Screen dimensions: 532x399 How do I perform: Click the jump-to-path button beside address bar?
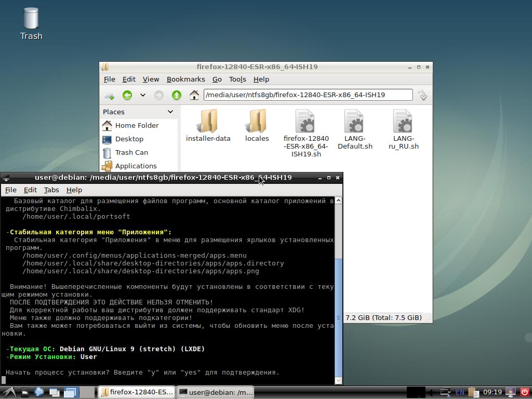coord(422,95)
